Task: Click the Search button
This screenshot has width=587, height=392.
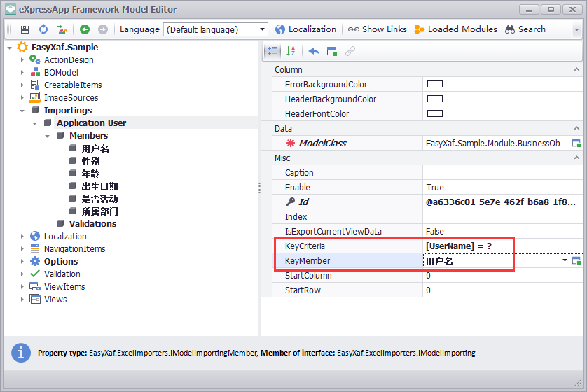Action: pyautogui.click(x=525, y=29)
